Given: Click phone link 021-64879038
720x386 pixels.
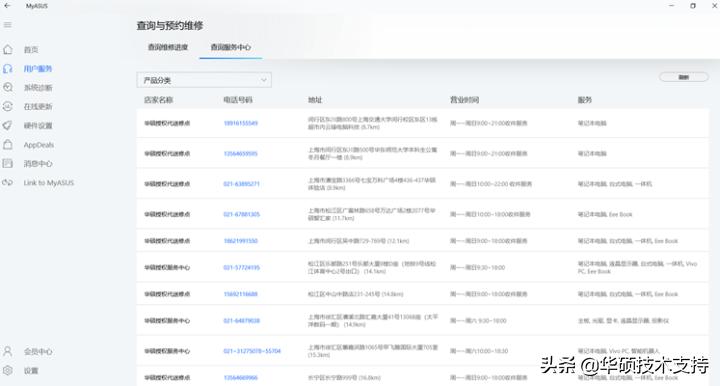Looking at the screenshot, I should pyautogui.click(x=242, y=320).
